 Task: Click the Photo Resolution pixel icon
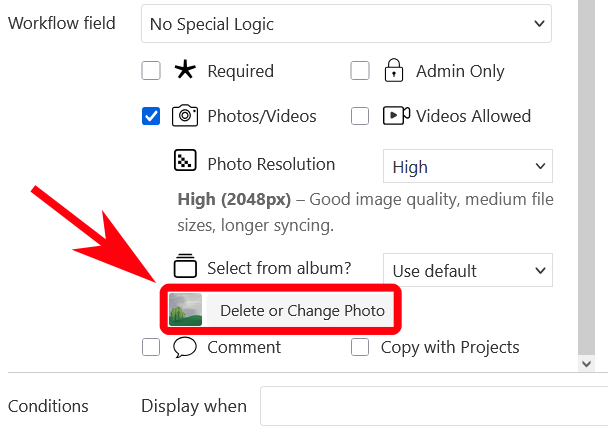[185, 161]
